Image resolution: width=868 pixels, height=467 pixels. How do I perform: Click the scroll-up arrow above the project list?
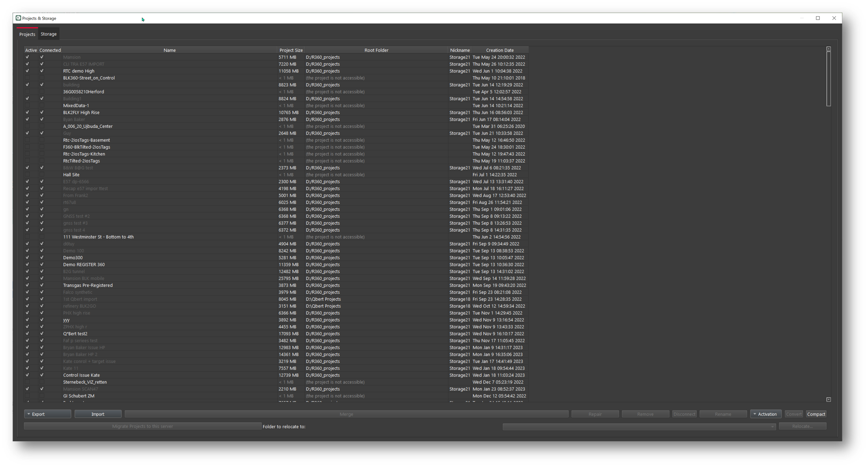tap(829, 49)
